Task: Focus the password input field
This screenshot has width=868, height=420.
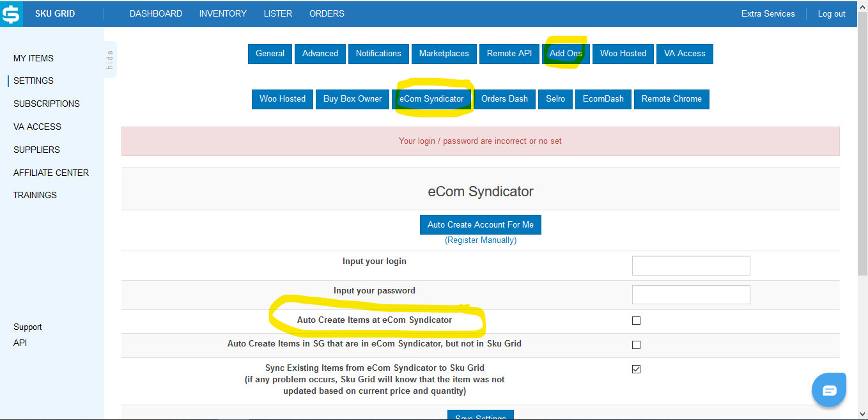Action: [x=691, y=295]
